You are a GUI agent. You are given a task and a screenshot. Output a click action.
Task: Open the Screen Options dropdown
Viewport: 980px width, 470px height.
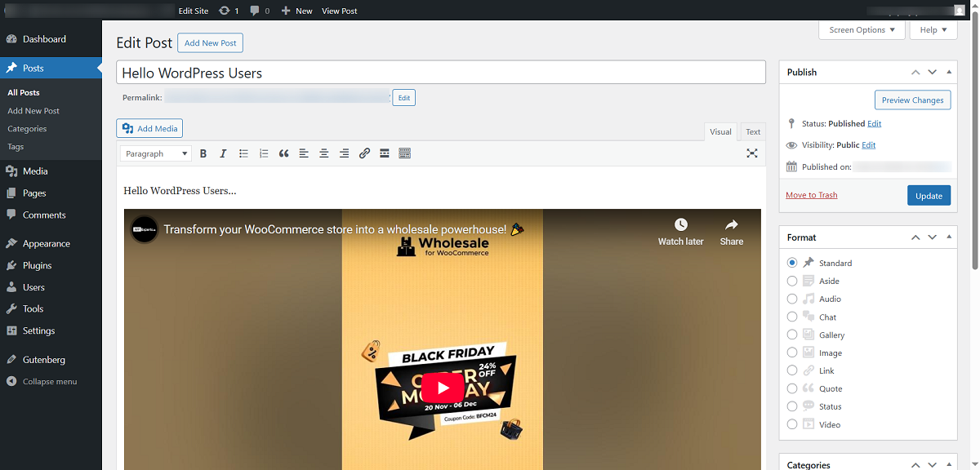(862, 29)
